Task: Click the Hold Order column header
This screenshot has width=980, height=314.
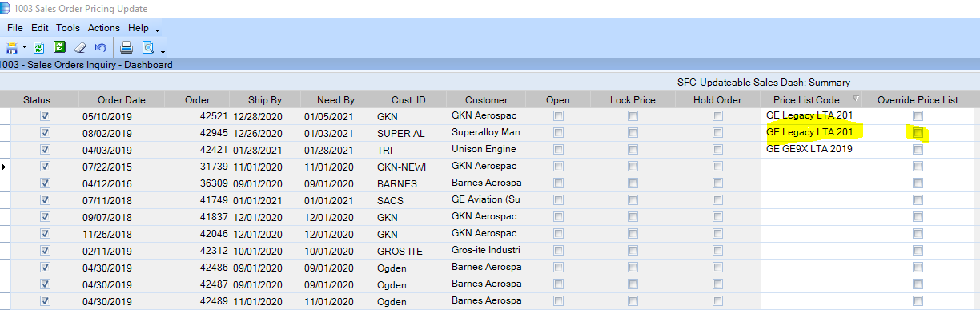Action: 717,100
